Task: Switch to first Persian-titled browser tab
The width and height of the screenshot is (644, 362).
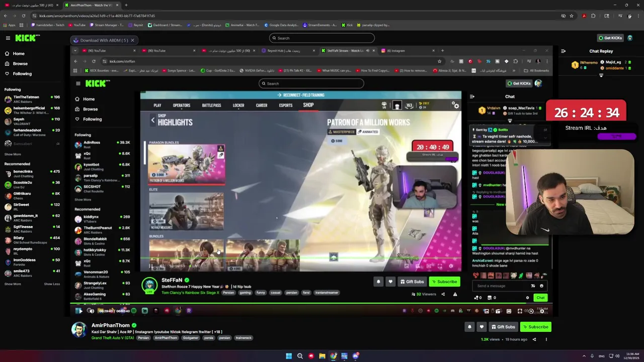Action: pos(31,5)
